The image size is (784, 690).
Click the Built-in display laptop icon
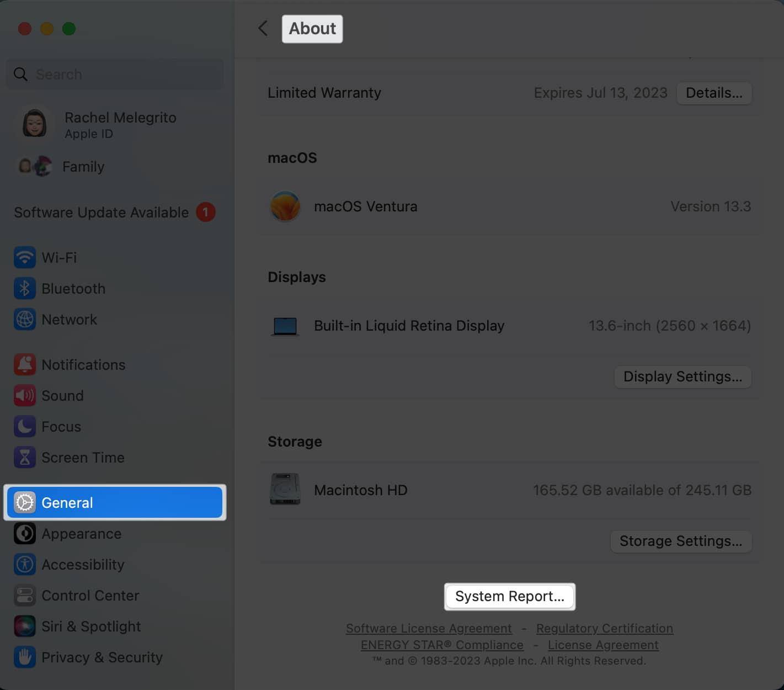point(285,326)
